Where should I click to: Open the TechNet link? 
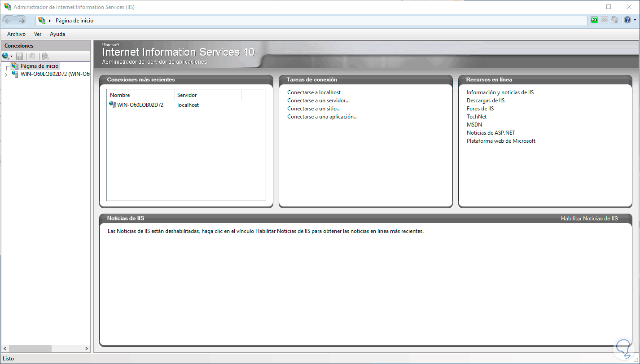pos(477,117)
